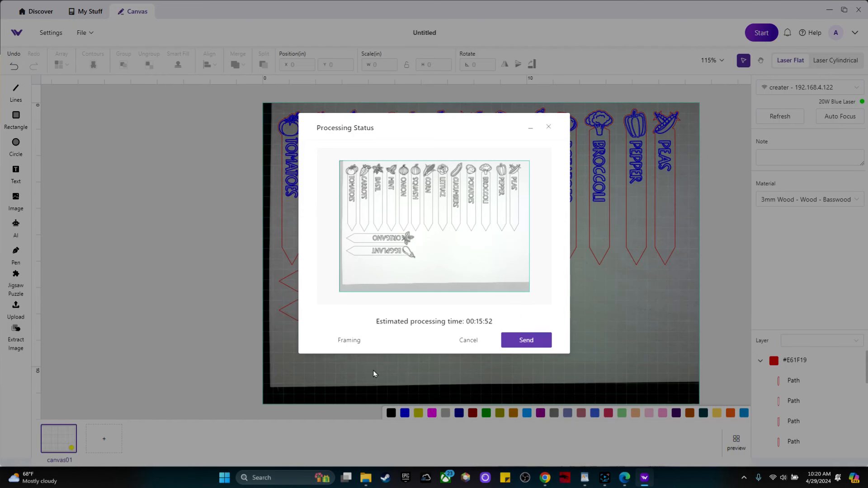Image resolution: width=868 pixels, height=488 pixels.
Task: Pick the bright green color swatch
Action: pyautogui.click(x=486, y=413)
